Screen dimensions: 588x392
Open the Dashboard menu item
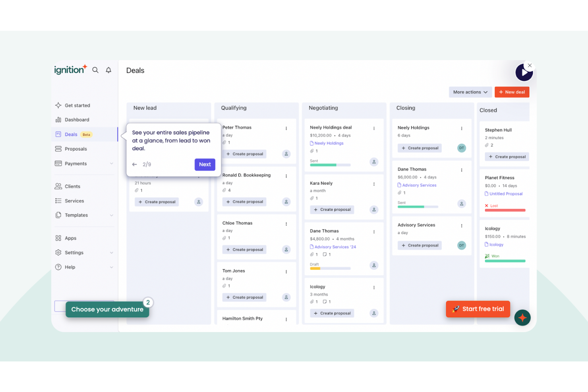[77, 120]
